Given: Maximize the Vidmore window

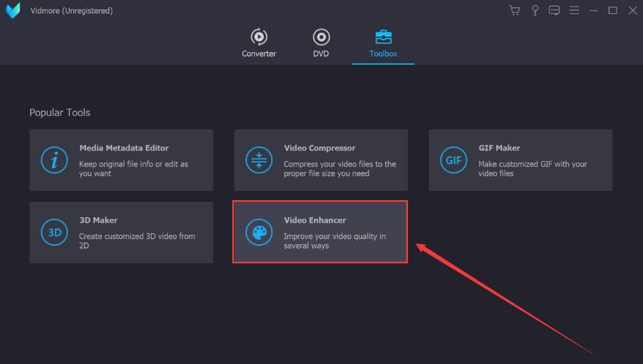Looking at the screenshot, I should pos(613,10).
